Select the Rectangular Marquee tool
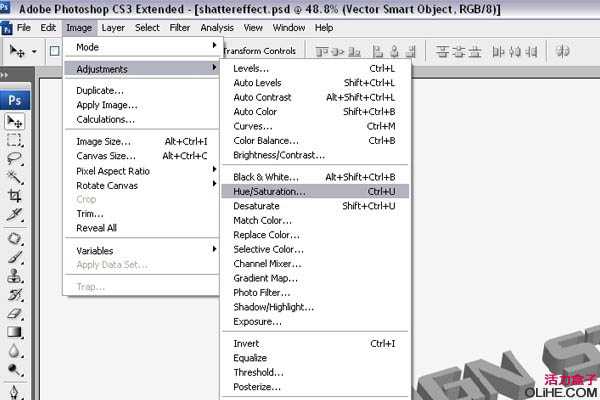Viewport: 600px width, 400px height. pyautogui.click(x=14, y=140)
